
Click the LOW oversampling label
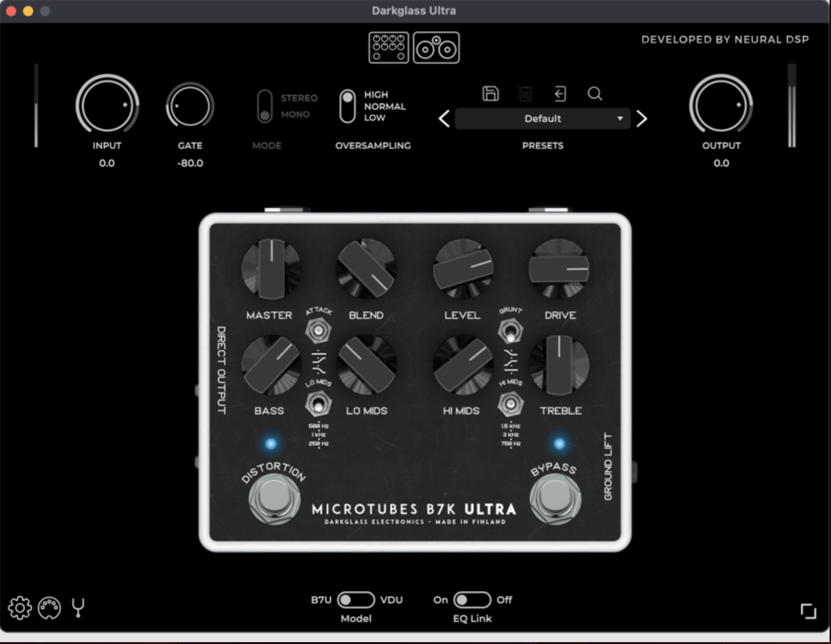[x=375, y=118]
